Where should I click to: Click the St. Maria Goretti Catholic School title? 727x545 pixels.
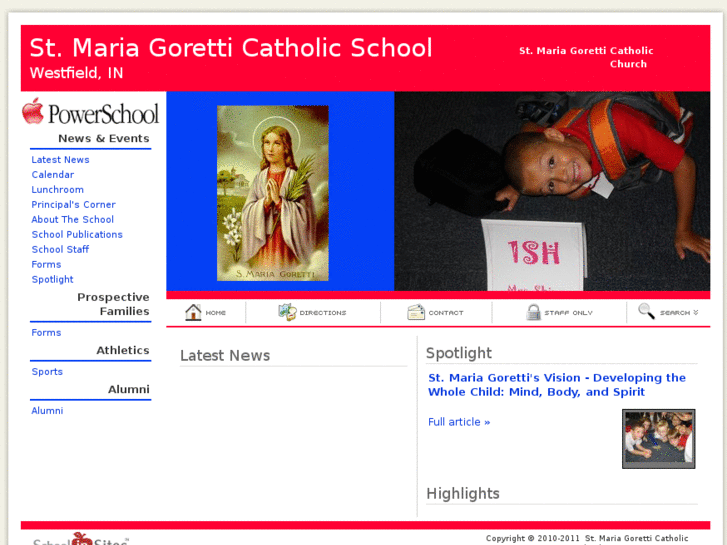pos(231,48)
